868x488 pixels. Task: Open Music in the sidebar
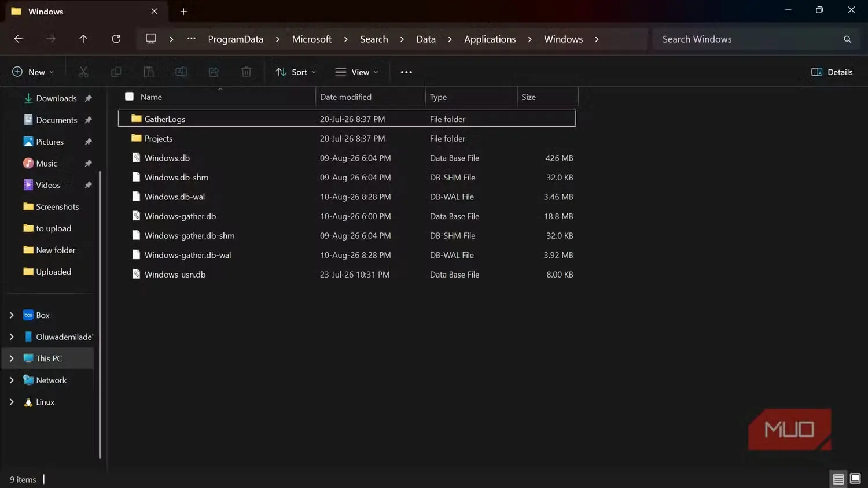(x=46, y=163)
